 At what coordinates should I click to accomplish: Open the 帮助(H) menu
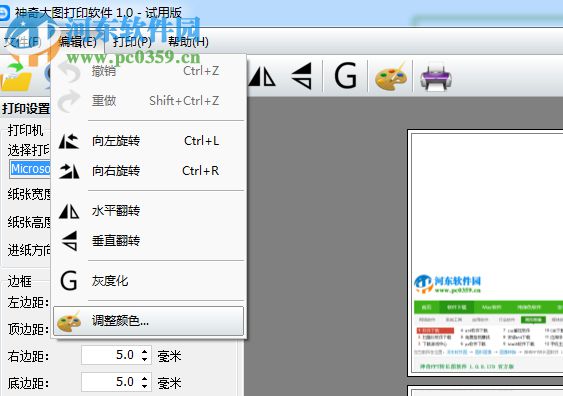[188, 42]
